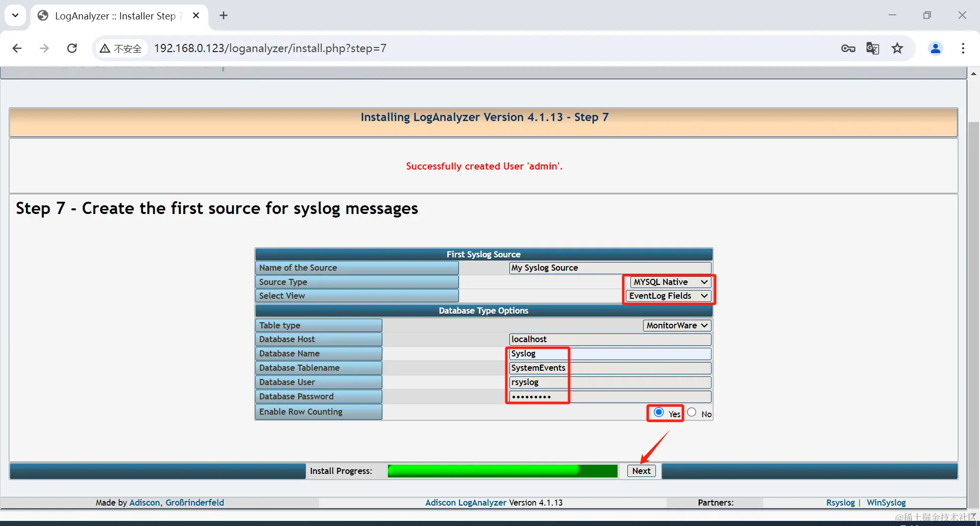This screenshot has width=980, height=526.
Task: Click the green Install Progress bar
Action: click(503, 471)
